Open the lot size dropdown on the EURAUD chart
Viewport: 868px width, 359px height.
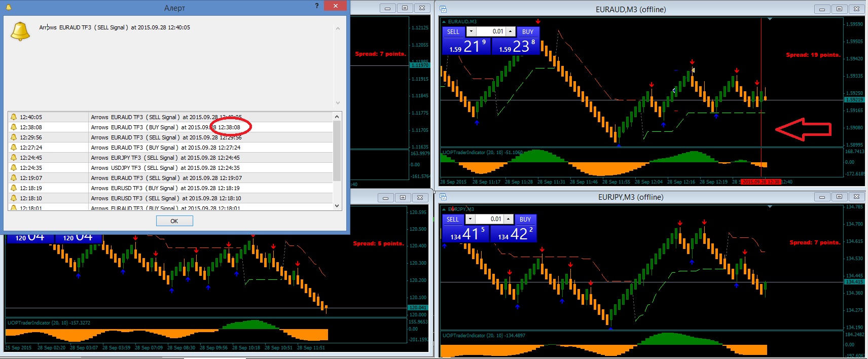[x=471, y=31]
